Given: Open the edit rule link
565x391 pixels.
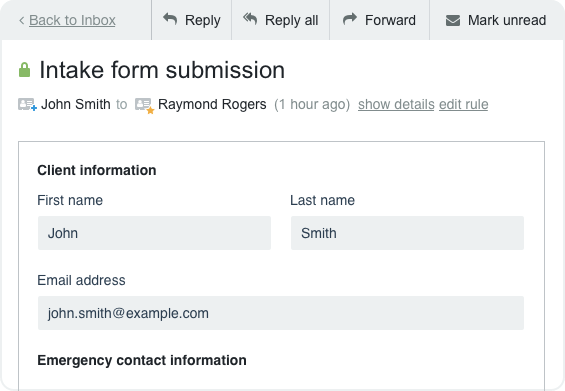Looking at the screenshot, I should [x=463, y=105].
